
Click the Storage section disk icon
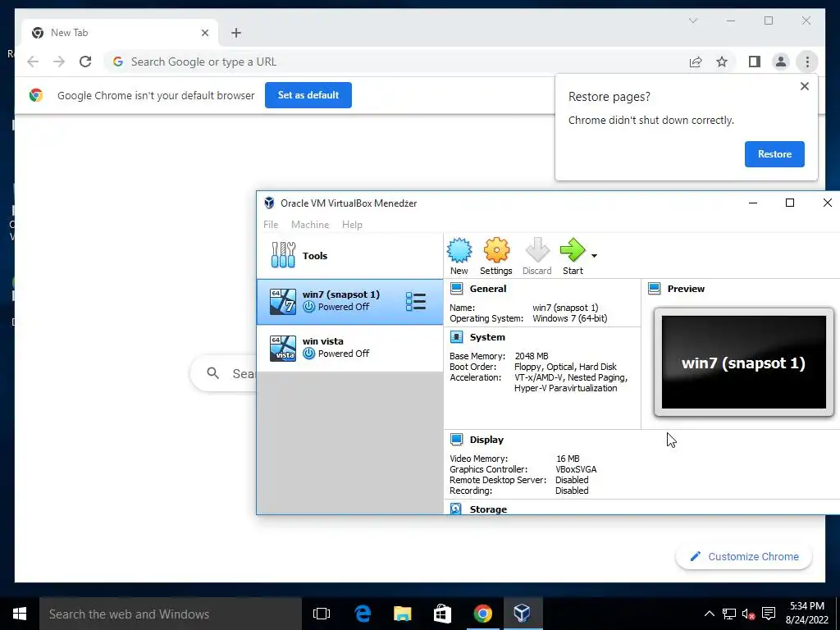click(x=456, y=509)
